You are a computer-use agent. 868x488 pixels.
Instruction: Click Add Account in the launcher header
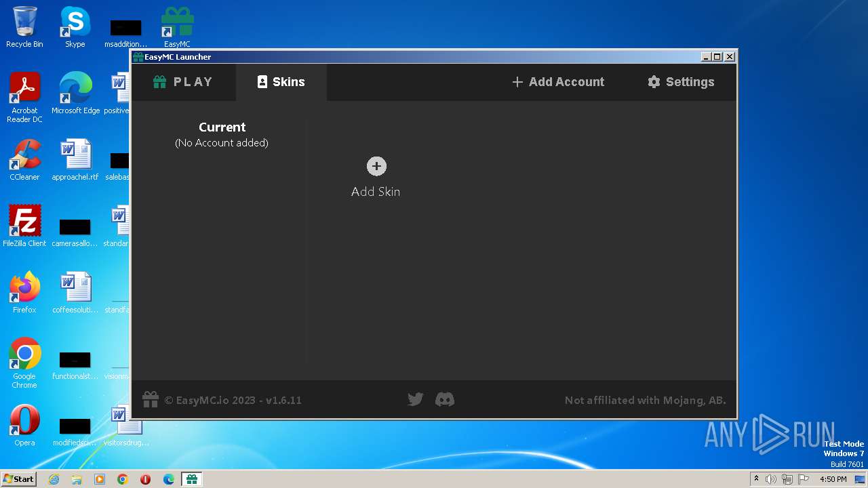pos(557,82)
